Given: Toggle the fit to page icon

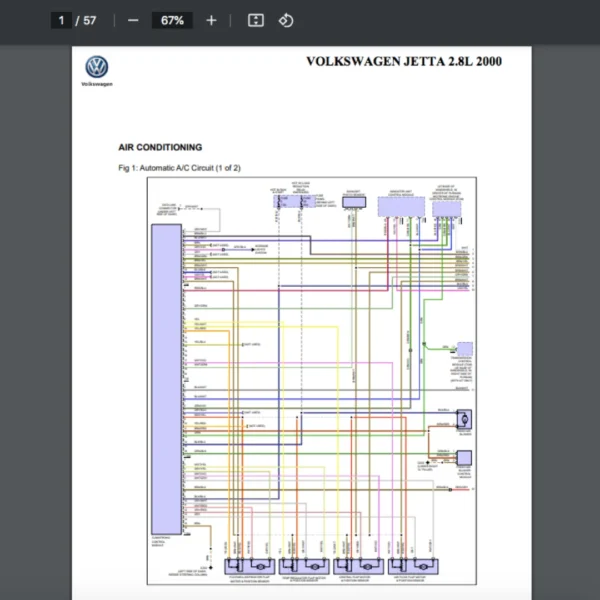Looking at the screenshot, I should coord(256,20).
